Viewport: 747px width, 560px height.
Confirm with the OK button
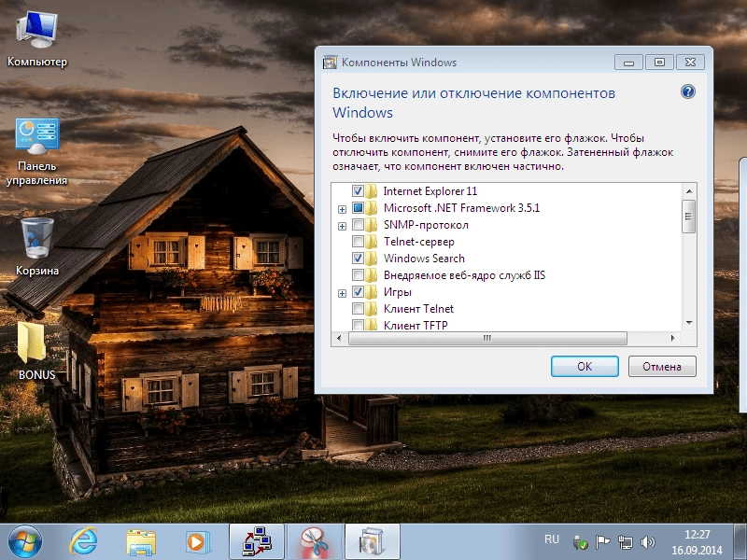click(x=585, y=366)
